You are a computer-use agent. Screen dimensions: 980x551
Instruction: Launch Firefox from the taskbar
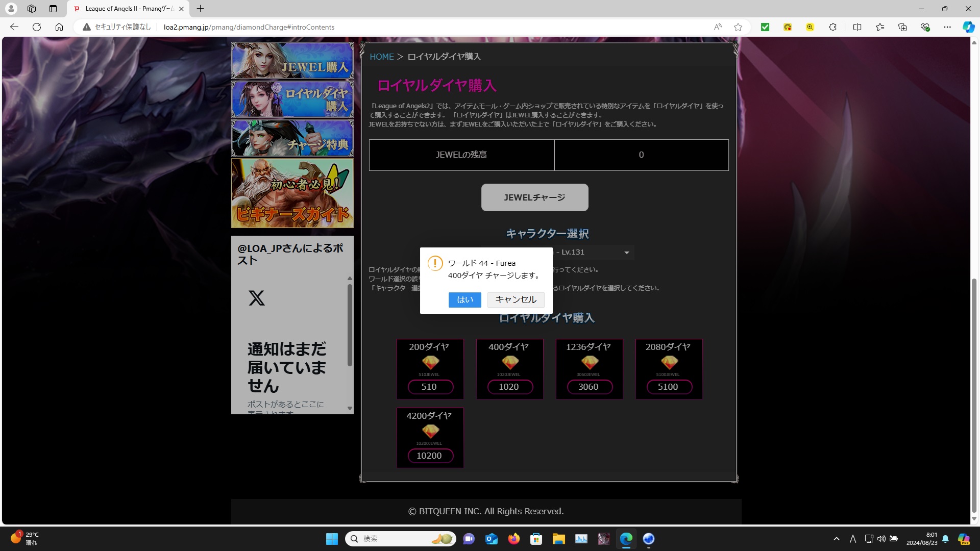[514, 539]
